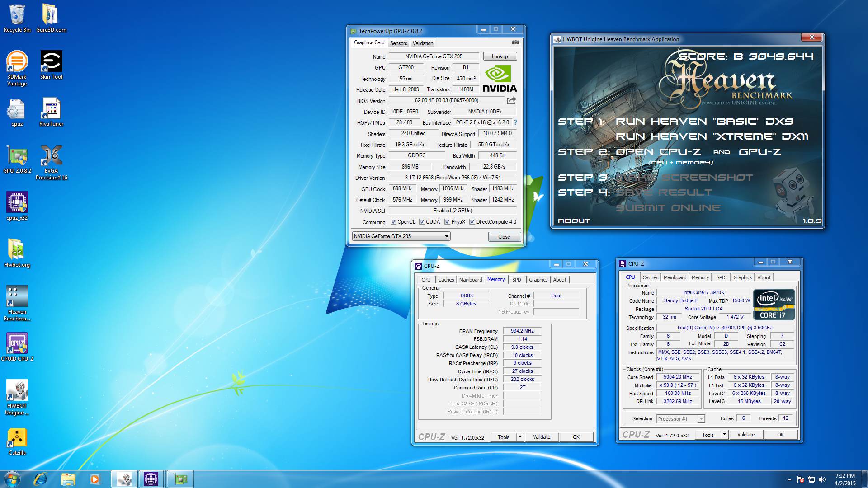Open Windows Explorer taskbar icon
This screenshot has width=868, height=488.
tap(68, 479)
